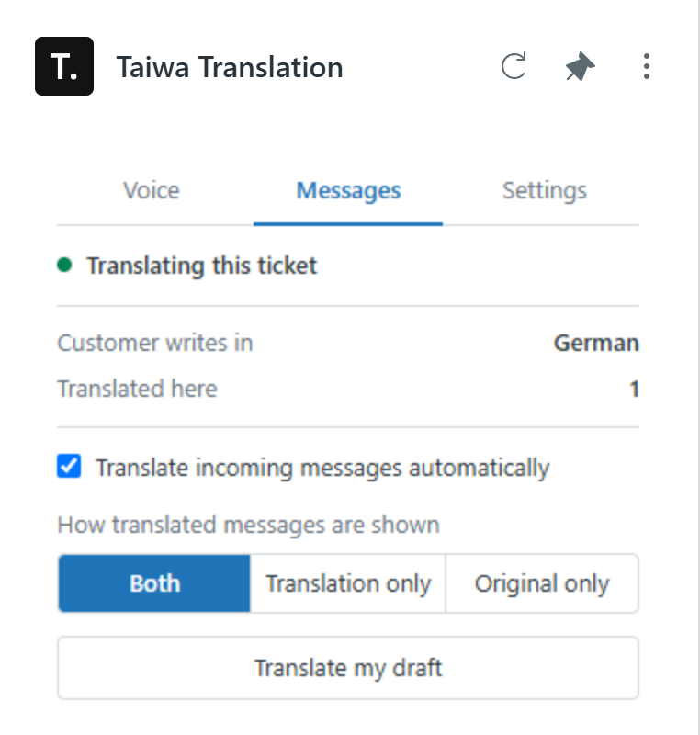This screenshot has height=735, width=700.
Task: Click the How translated messages are shown label
Action: [x=248, y=525]
